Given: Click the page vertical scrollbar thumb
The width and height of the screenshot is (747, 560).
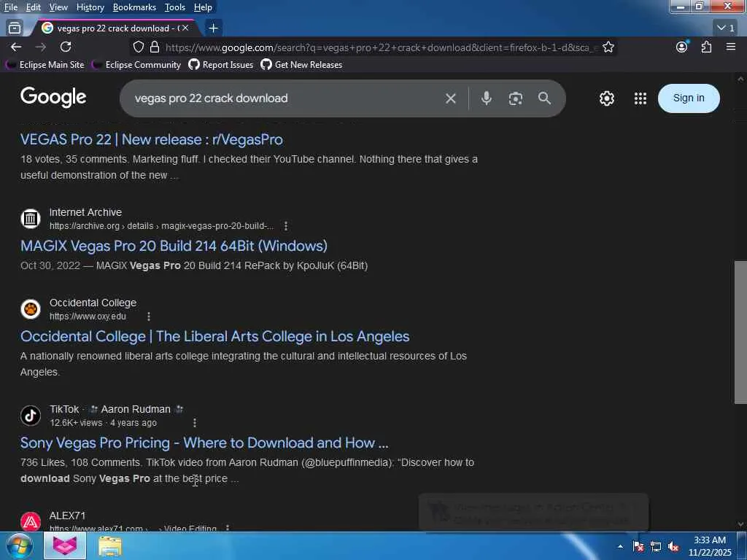Looking at the screenshot, I should click(740, 332).
